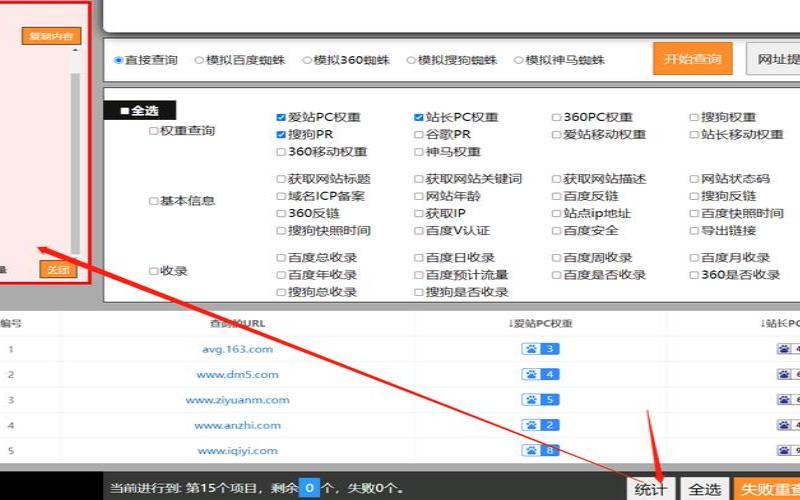Screen dimensions: 800x500
Task: Tick 360反链 checkbox
Action: 281,214
